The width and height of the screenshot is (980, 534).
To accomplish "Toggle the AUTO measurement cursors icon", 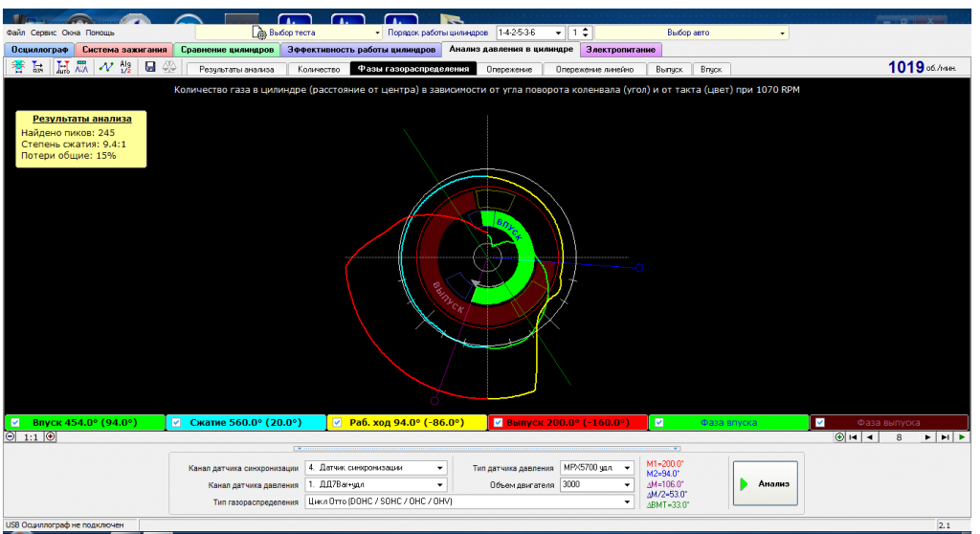I will [x=62, y=67].
